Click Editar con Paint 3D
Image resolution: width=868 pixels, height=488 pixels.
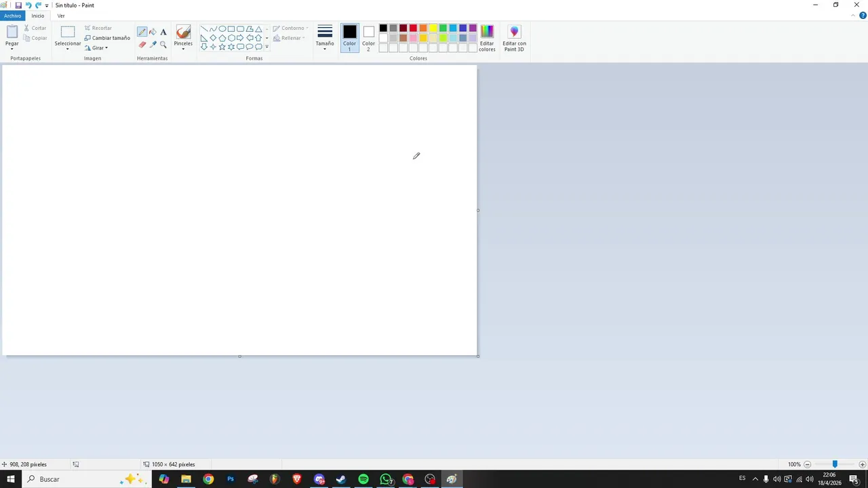(x=514, y=37)
